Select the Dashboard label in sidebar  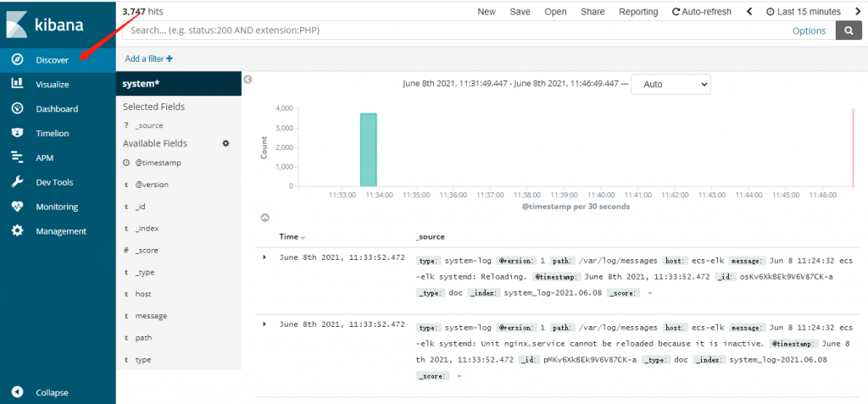(x=57, y=109)
